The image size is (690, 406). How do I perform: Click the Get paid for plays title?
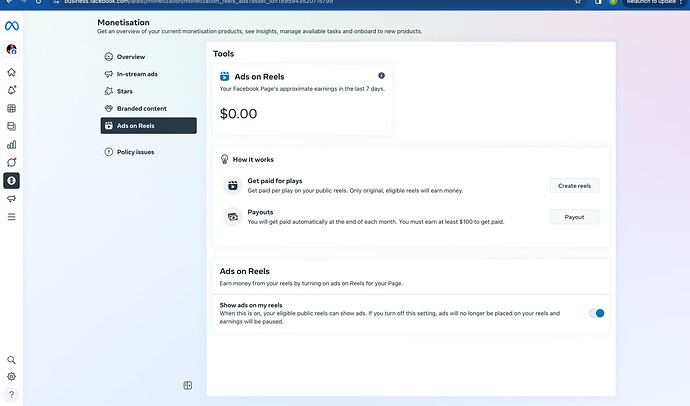(x=275, y=181)
